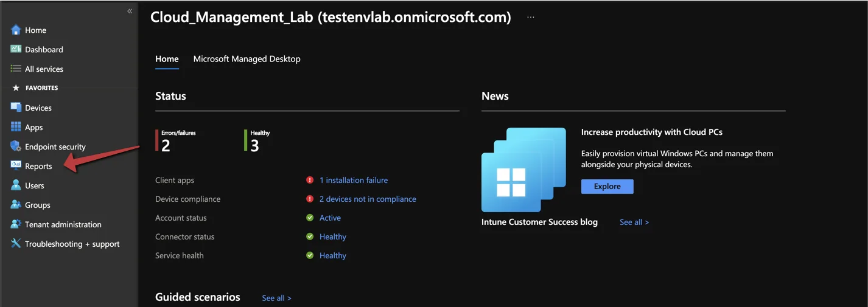Click the Cloud PCs stacked windows image

pos(523,170)
